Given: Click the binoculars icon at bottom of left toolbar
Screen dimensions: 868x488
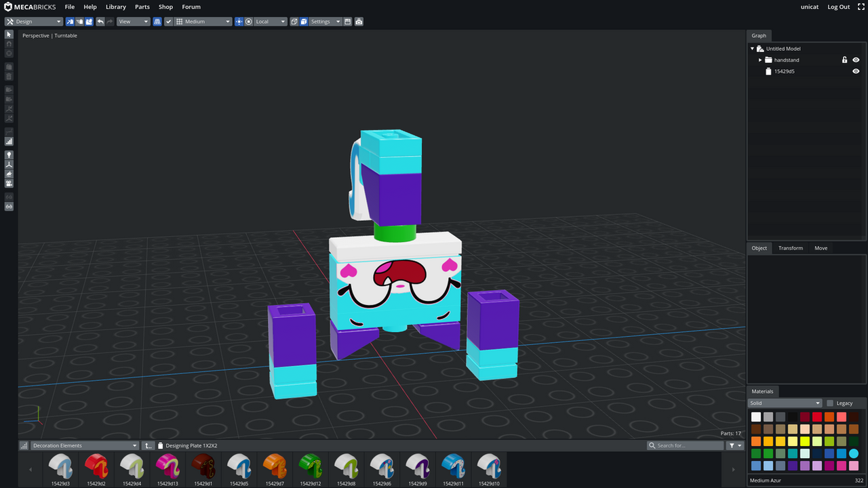Looking at the screenshot, I should pos(9,206).
